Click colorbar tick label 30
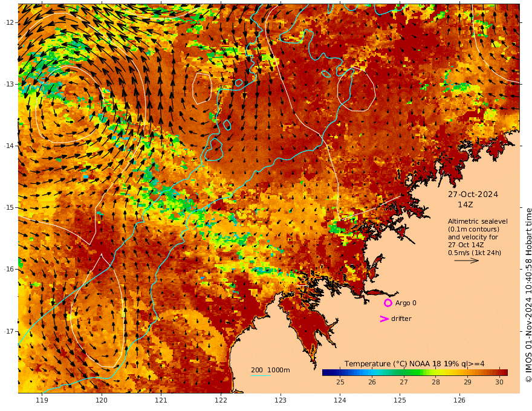The image size is (532, 411). [x=499, y=382]
